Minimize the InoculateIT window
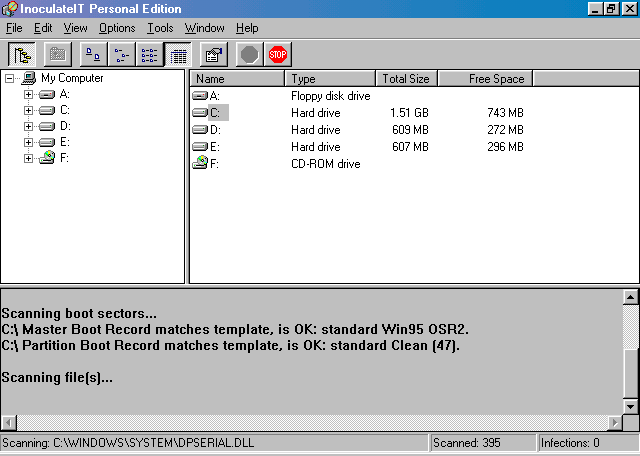The width and height of the screenshot is (640, 456). pyautogui.click(x=595, y=9)
